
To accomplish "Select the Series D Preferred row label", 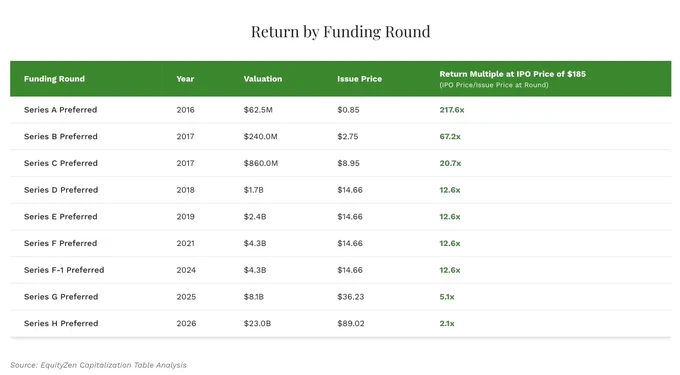I will 61,190.
